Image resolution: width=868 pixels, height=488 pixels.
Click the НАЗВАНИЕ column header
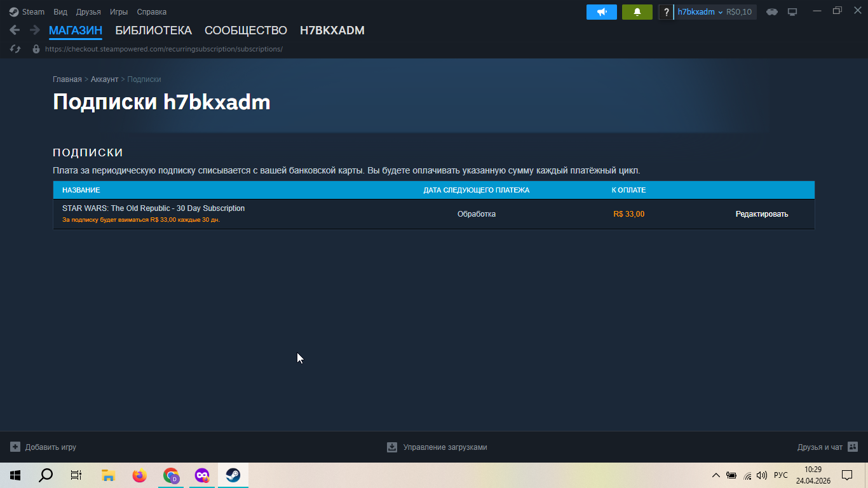[x=81, y=190]
